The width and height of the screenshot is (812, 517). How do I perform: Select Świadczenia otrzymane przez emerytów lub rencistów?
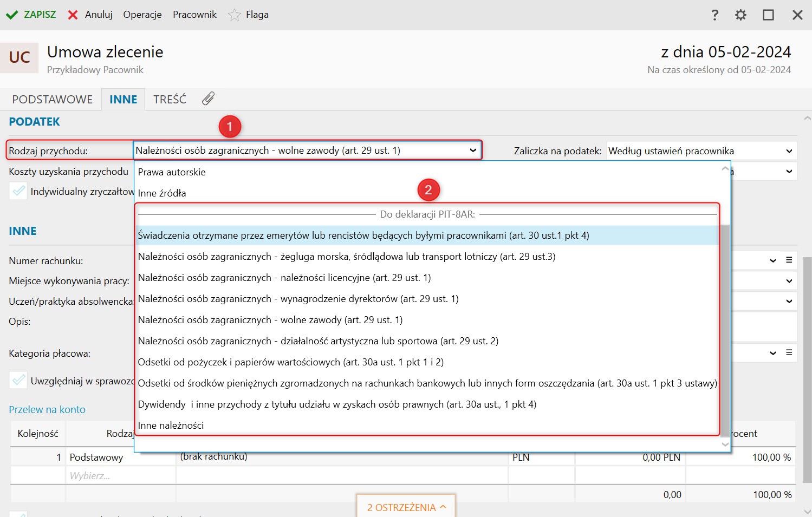click(428, 235)
